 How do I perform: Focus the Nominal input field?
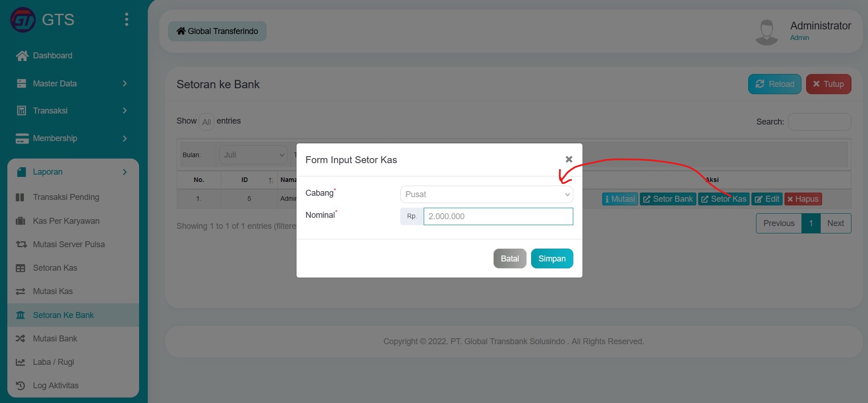[x=498, y=216]
